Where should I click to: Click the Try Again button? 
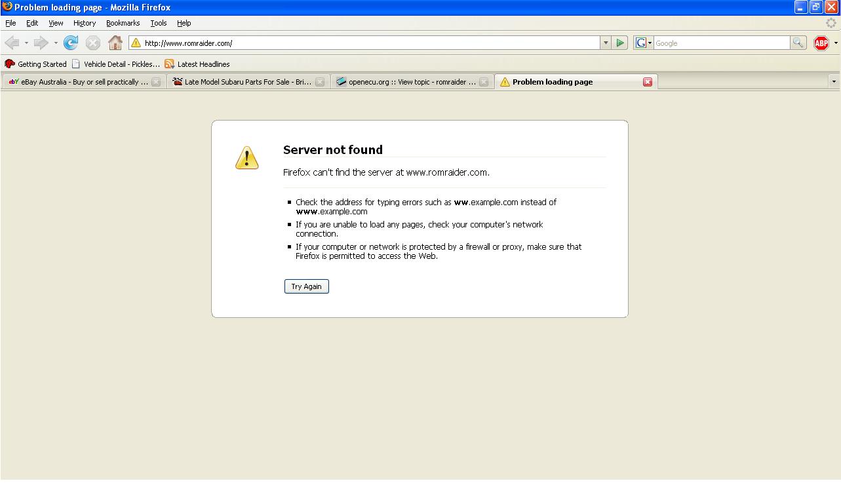(x=306, y=286)
